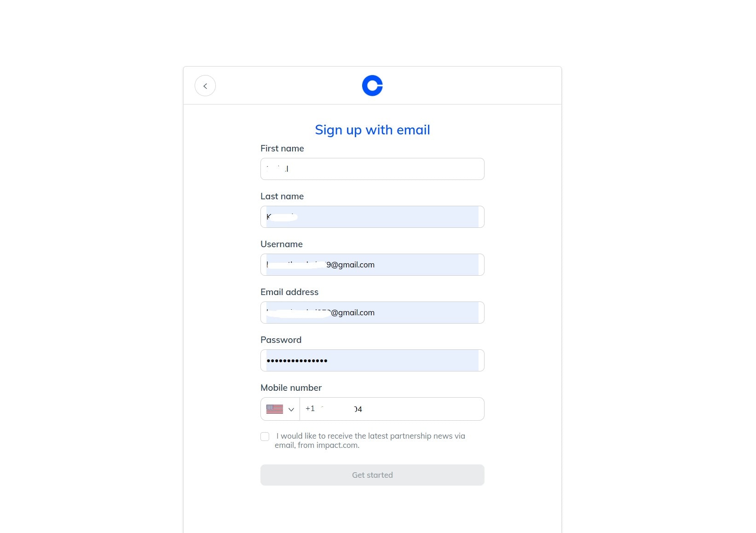Click the Coinbase logo

point(372,85)
